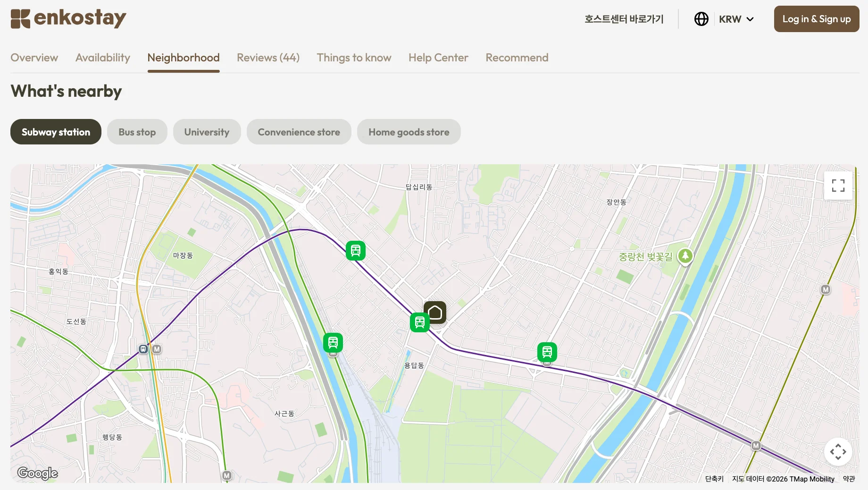
Task: Open map fullscreen view
Action: click(x=838, y=186)
